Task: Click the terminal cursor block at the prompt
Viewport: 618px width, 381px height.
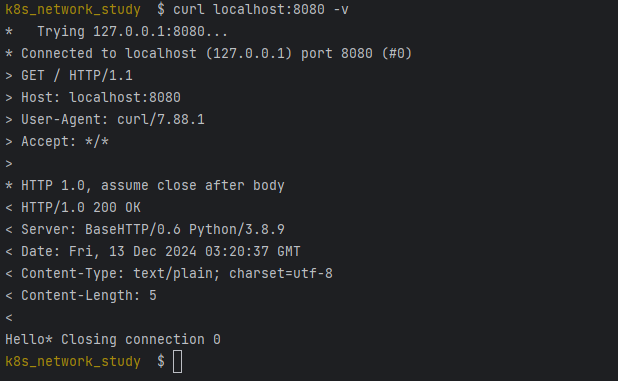Action: point(177,361)
